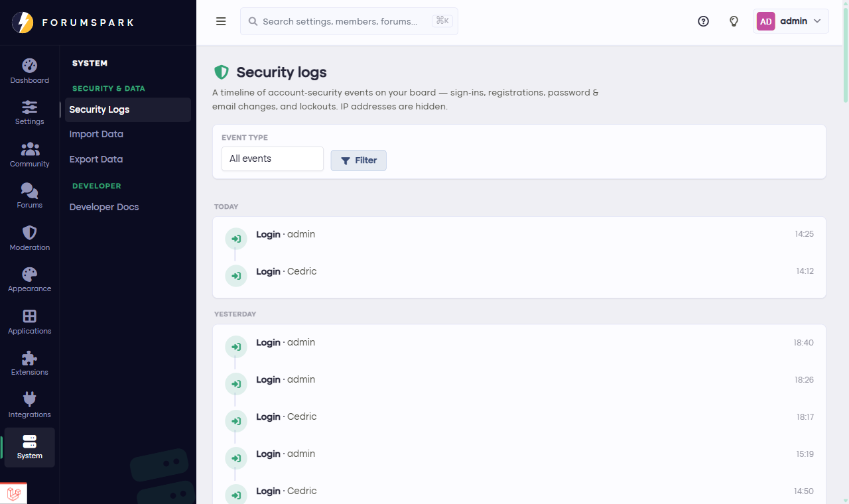Screen dimensions: 849x504
Task: Open the Applications grid icon
Action: click(x=29, y=316)
